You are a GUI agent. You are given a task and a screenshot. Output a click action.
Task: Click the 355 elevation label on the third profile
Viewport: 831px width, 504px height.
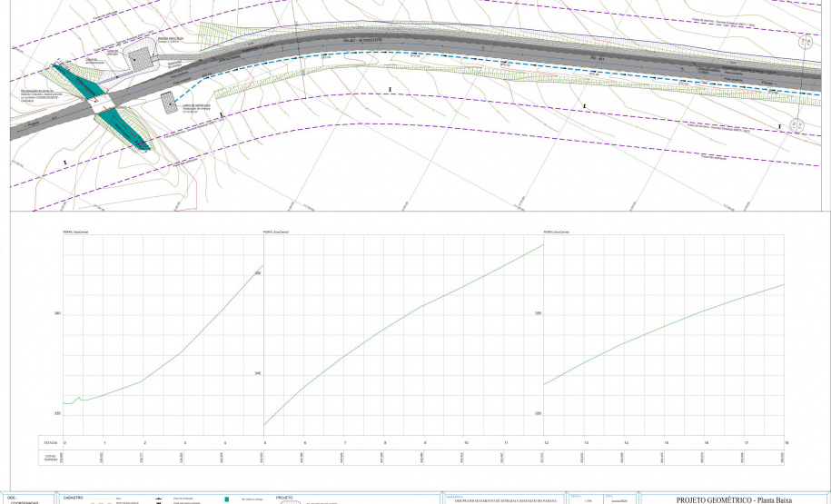click(538, 313)
